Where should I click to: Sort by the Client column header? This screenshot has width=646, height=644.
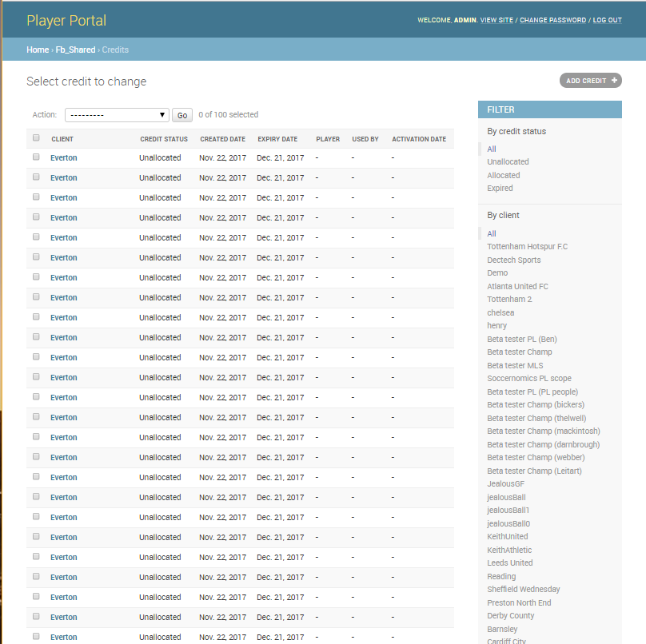point(62,139)
